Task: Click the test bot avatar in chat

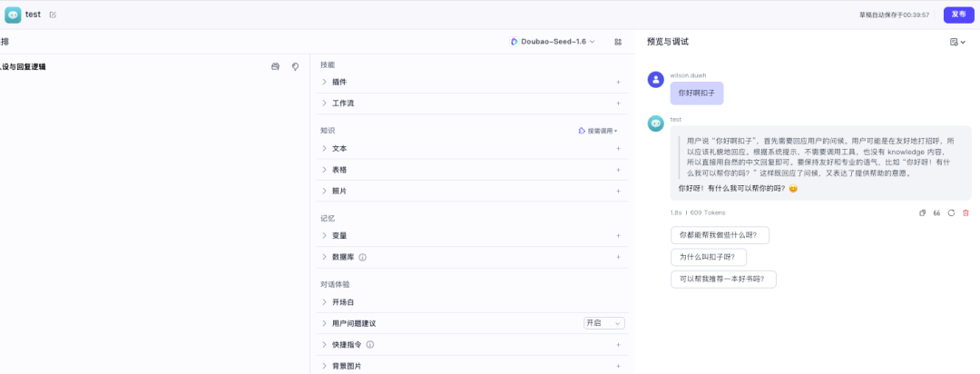Action: point(656,123)
